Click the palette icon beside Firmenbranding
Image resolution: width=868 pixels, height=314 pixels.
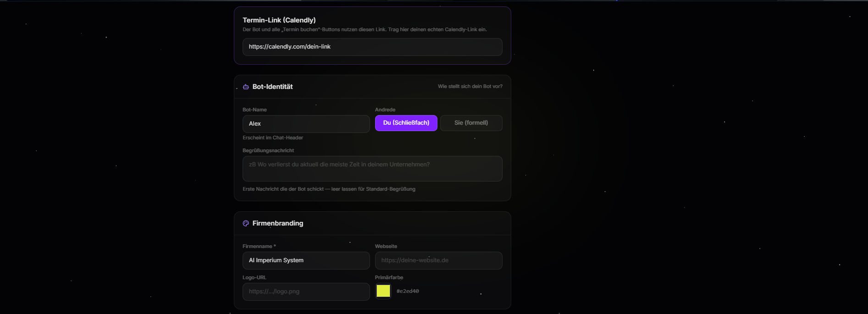coord(246,223)
